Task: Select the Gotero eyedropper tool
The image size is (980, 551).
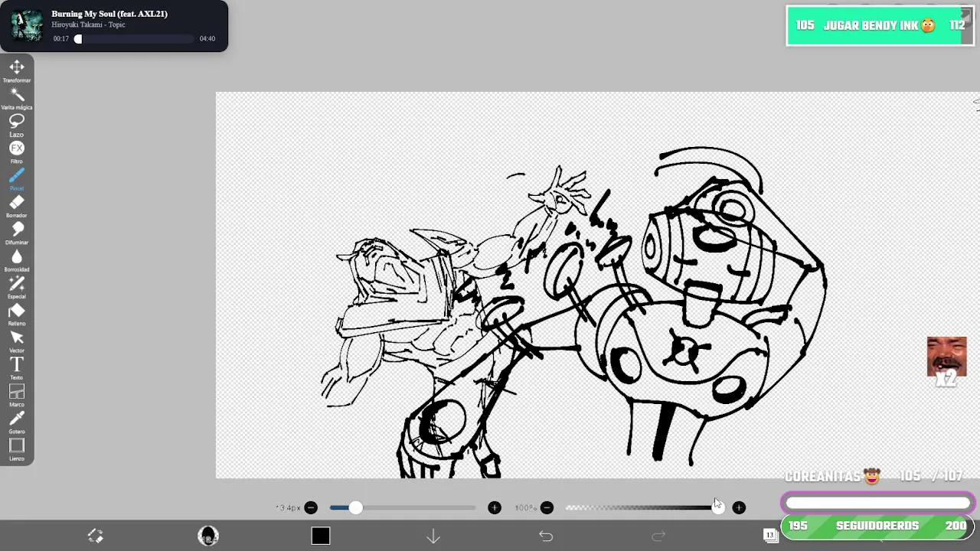Action: pos(16,422)
